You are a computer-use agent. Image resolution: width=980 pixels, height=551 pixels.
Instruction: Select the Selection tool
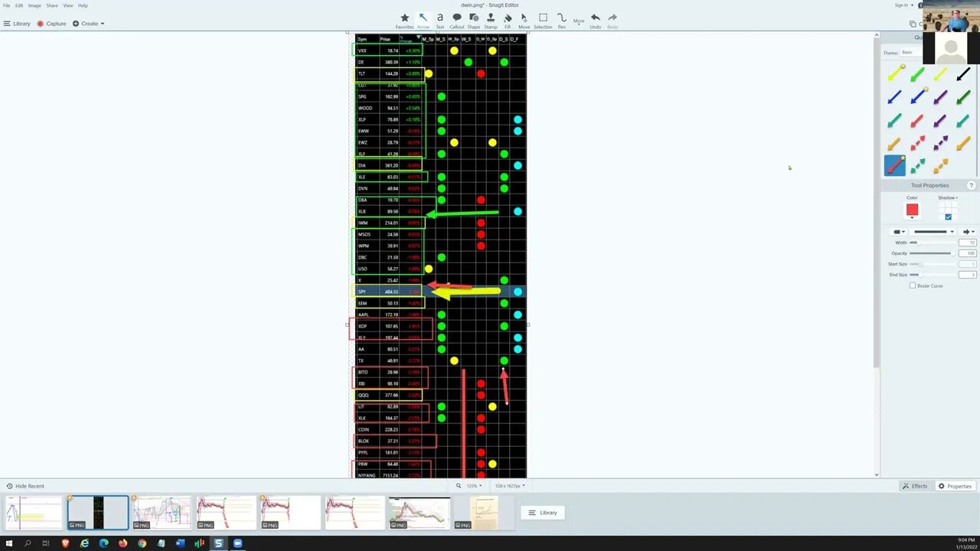click(543, 21)
